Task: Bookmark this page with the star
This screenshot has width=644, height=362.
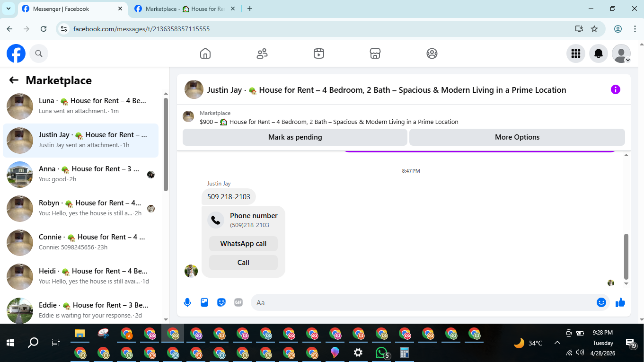Action: click(x=594, y=29)
